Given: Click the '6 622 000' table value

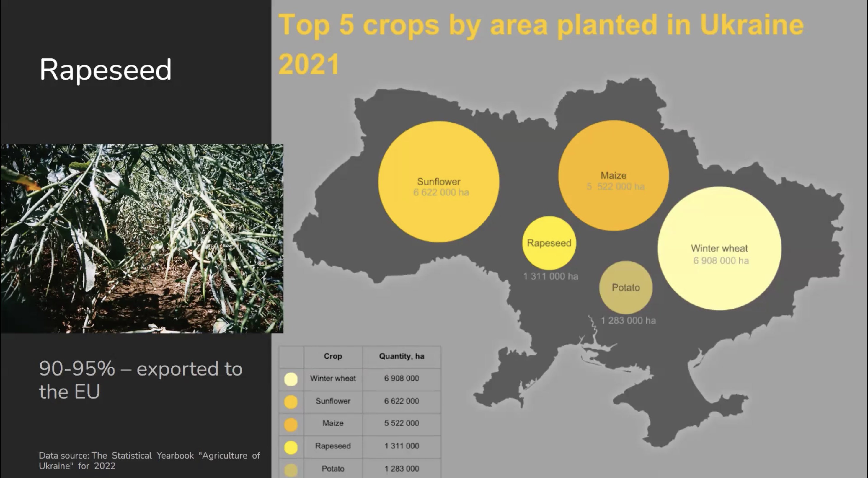Looking at the screenshot, I should tap(402, 401).
